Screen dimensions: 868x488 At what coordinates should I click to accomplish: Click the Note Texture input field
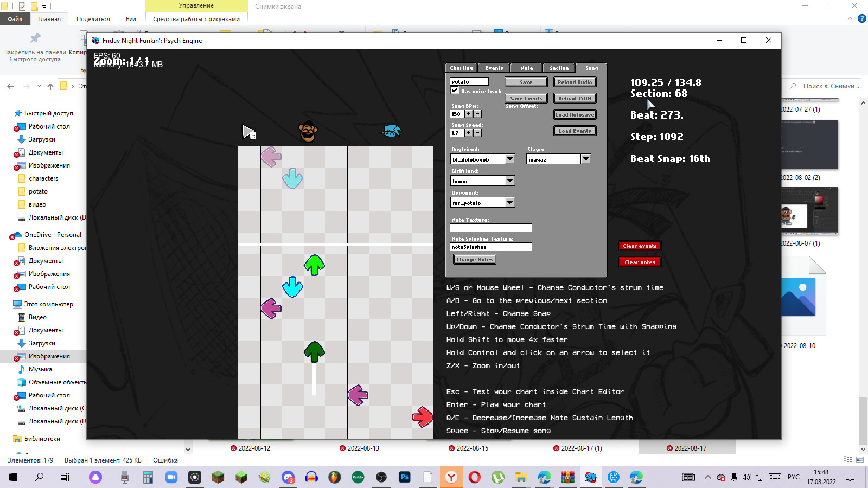491,228
